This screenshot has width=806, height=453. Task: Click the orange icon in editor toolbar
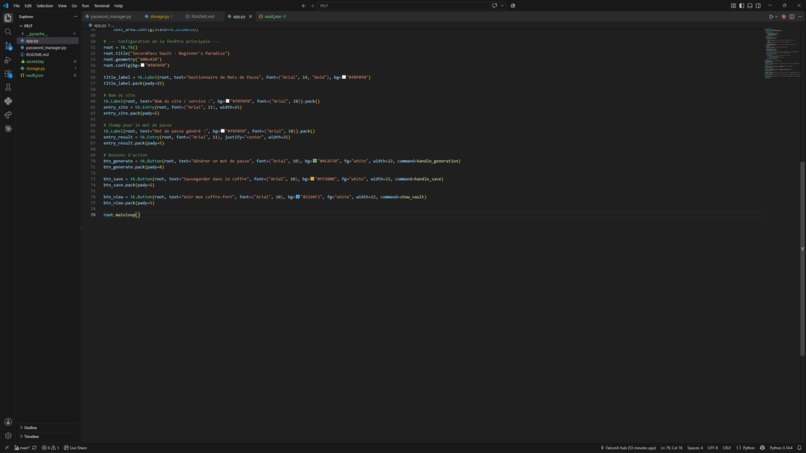[783, 16]
